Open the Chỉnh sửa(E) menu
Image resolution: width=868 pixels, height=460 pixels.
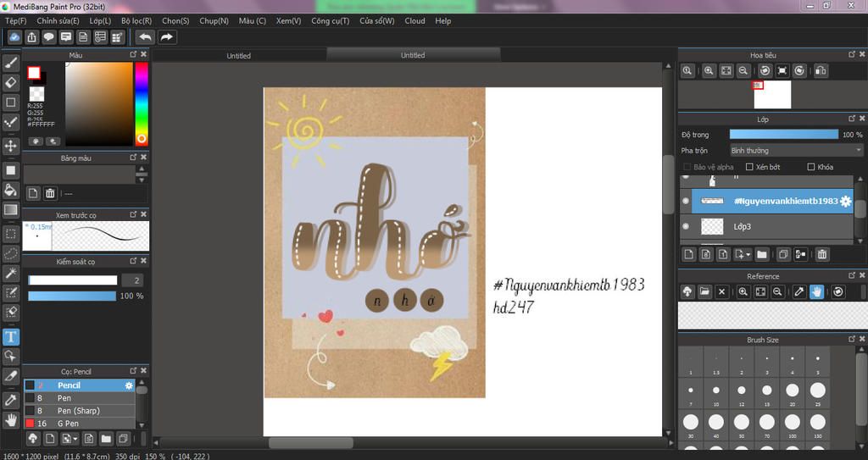pos(58,20)
